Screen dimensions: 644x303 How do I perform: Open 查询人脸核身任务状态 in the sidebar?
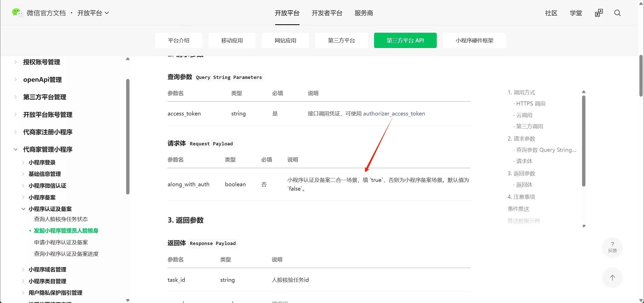61,219
